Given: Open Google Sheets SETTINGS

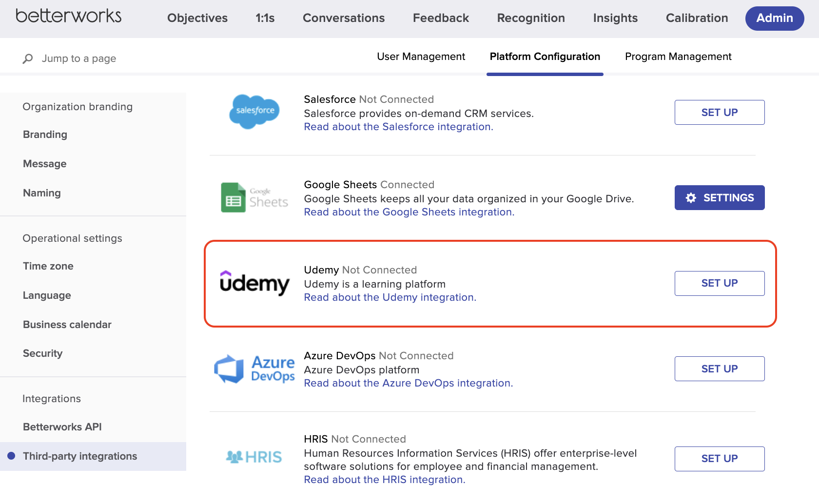Looking at the screenshot, I should click(720, 197).
